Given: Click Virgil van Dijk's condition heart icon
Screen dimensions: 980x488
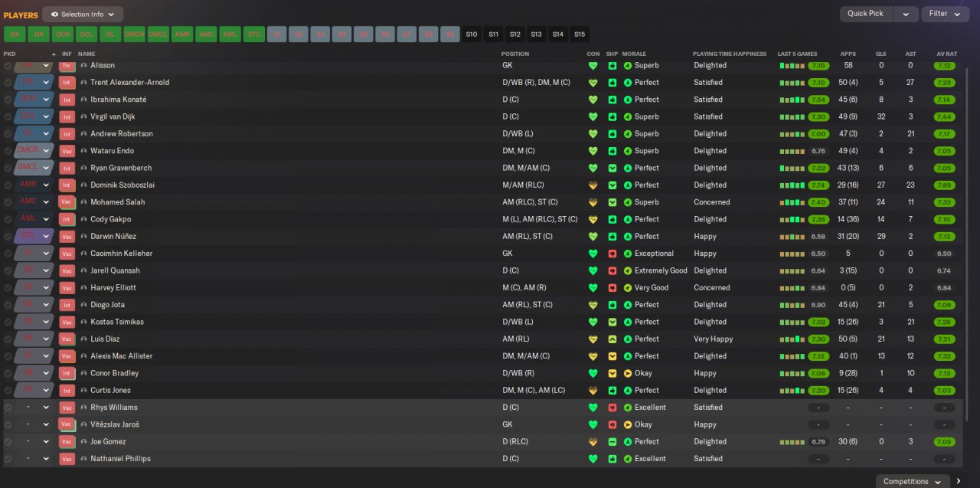Looking at the screenshot, I should [x=593, y=117].
